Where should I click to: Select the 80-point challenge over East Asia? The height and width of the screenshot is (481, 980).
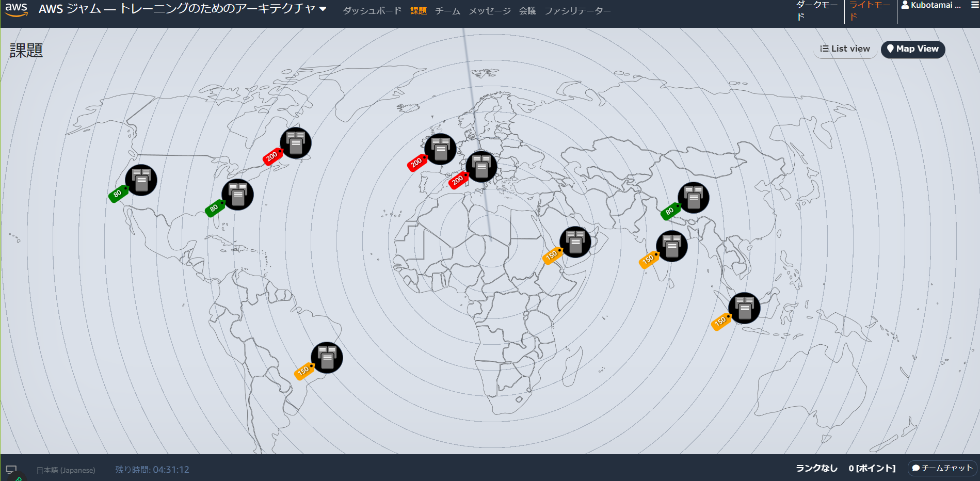coord(694,198)
